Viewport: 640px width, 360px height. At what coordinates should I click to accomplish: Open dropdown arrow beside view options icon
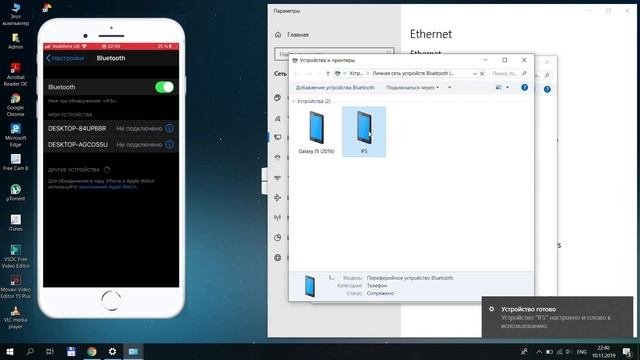click(x=507, y=87)
